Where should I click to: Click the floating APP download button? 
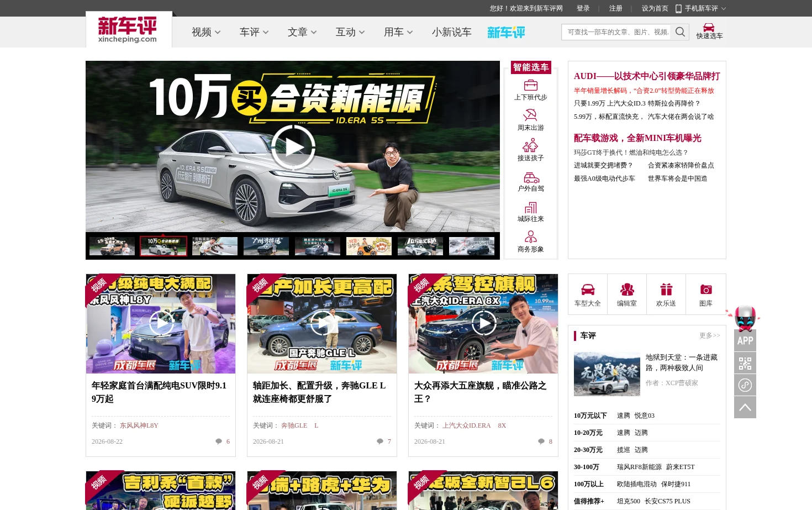point(745,341)
